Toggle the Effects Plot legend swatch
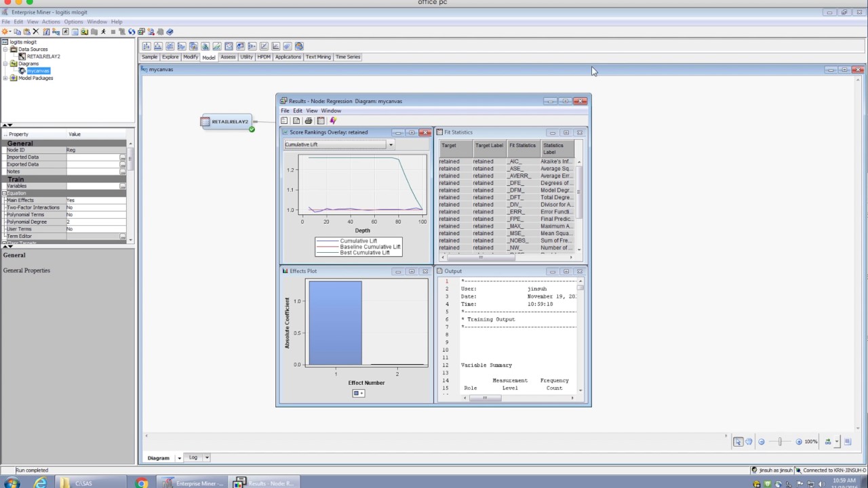This screenshot has width=868, height=488. pos(359,393)
